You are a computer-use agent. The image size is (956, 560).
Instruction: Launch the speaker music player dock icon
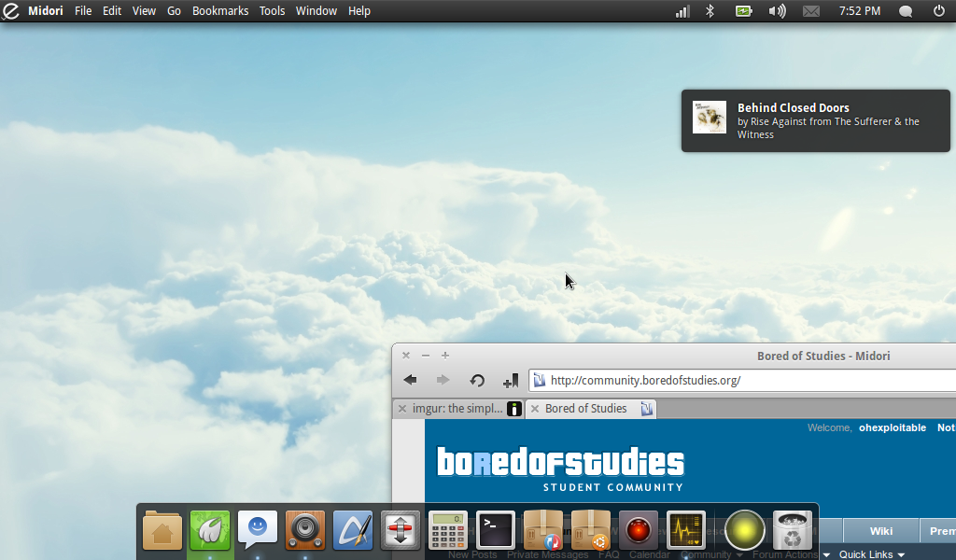coord(305,531)
